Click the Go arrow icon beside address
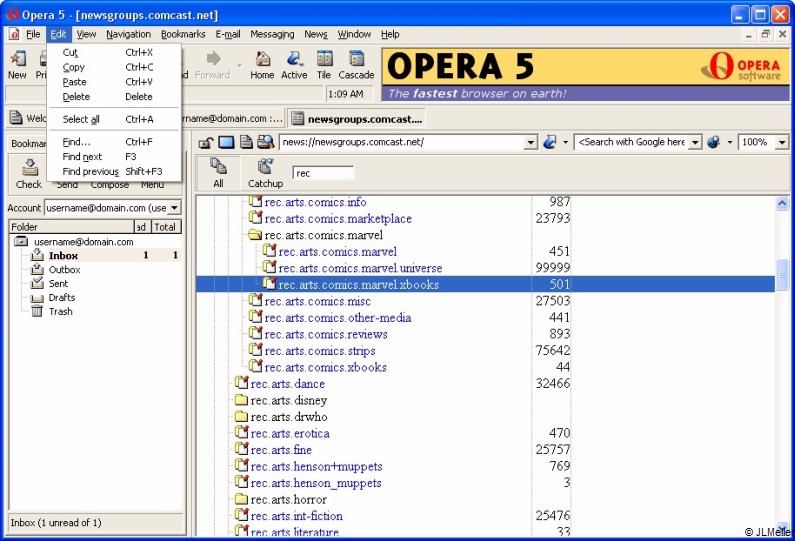The height and width of the screenshot is (541, 795). coord(550,142)
